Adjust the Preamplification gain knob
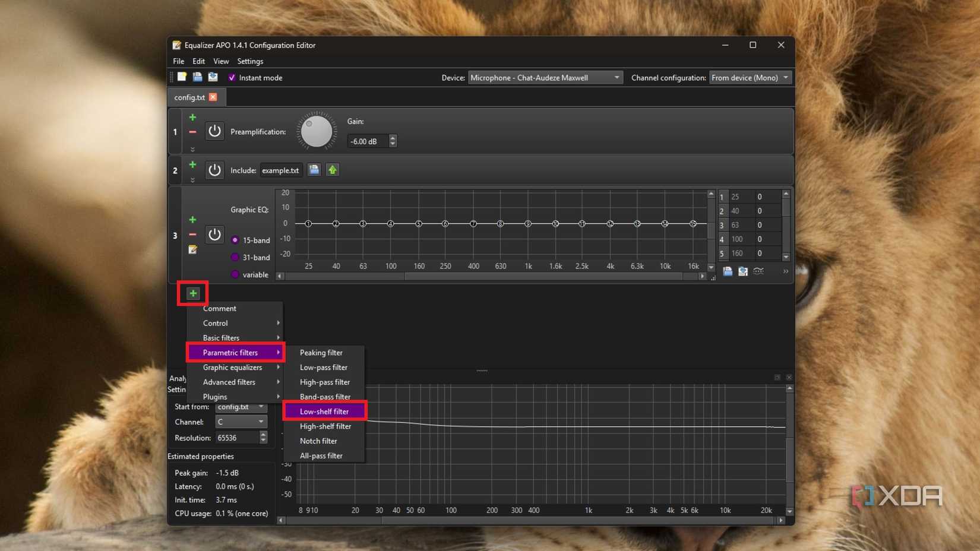Image resolution: width=980 pixels, height=551 pixels. [316, 131]
